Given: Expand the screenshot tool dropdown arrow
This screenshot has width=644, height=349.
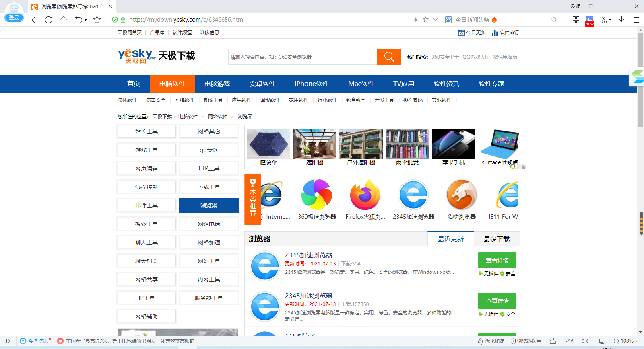Looking at the screenshot, I should [x=610, y=20].
